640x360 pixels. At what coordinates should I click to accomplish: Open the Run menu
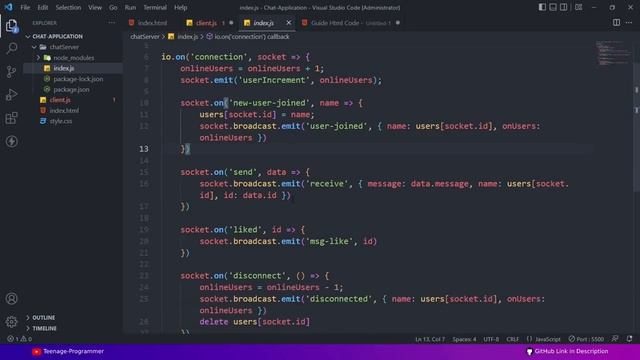(x=130, y=7)
